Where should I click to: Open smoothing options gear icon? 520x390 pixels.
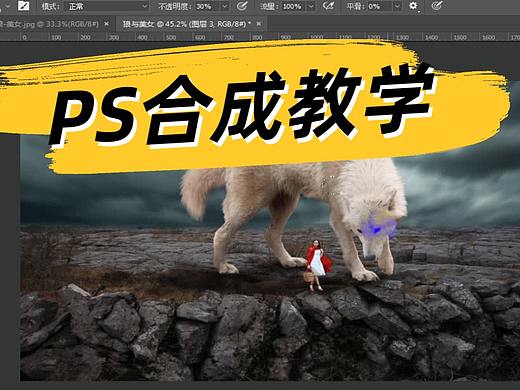[413, 6]
